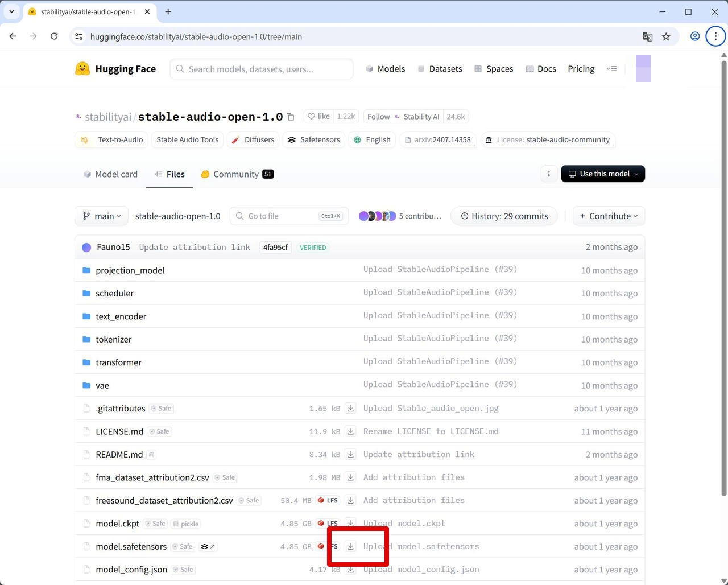Click the arxiv:2407.14358 tag

438,140
